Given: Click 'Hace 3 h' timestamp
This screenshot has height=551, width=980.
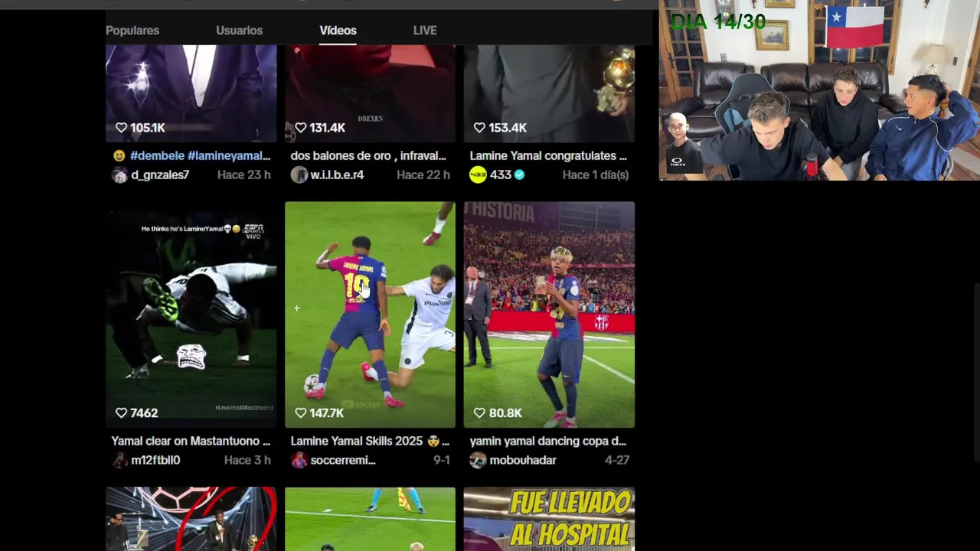Looking at the screenshot, I should 247,460.
